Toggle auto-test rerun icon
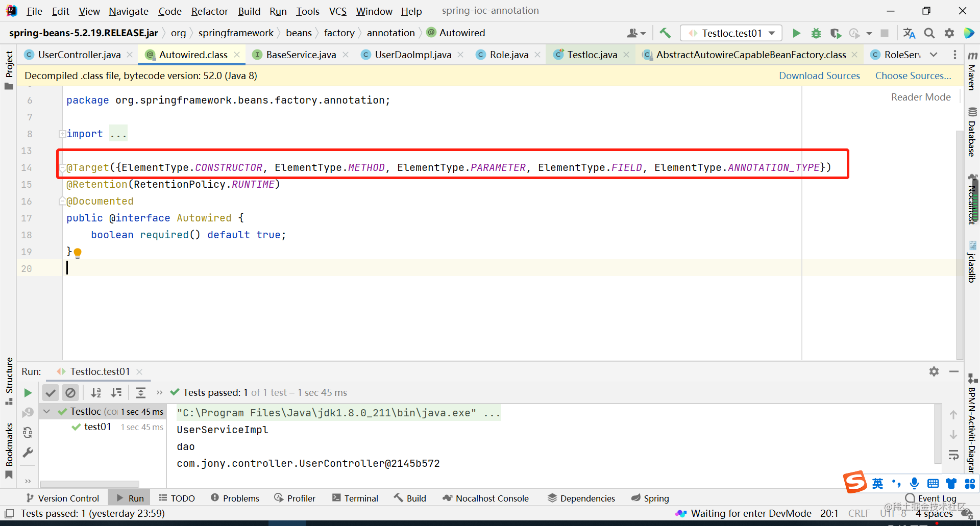The width and height of the screenshot is (980, 526). coord(28,433)
